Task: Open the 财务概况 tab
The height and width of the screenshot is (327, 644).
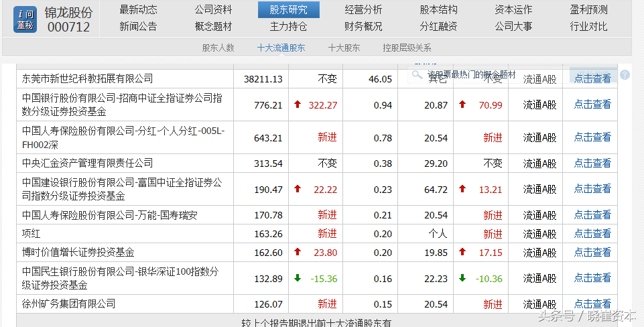Action: click(363, 27)
